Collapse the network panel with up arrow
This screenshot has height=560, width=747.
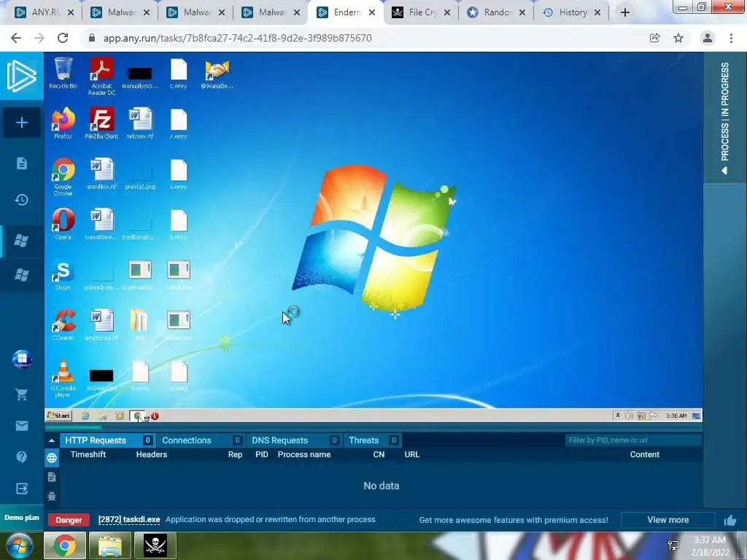(52, 440)
